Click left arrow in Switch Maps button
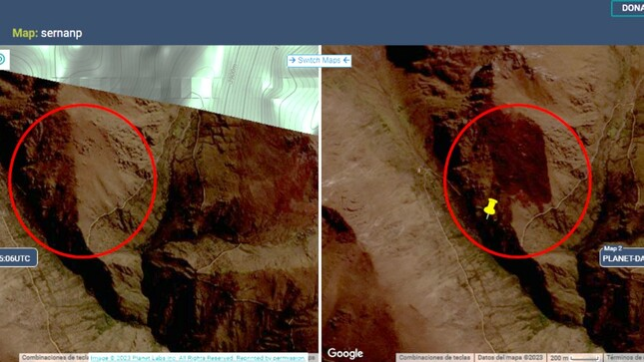 coord(346,60)
